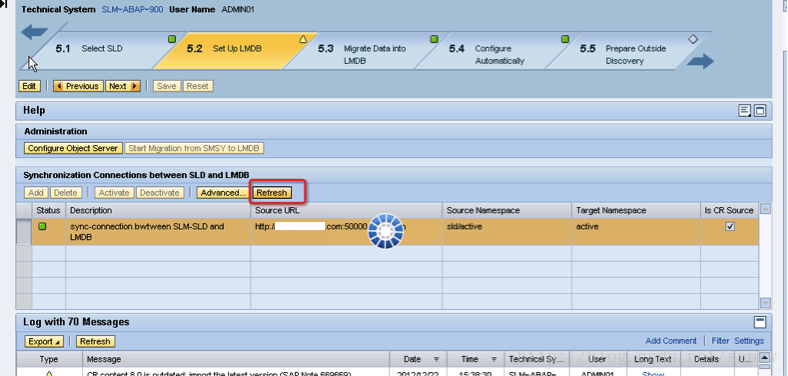
Task: Go to Previous step
Action: click(x=78, y=86)
